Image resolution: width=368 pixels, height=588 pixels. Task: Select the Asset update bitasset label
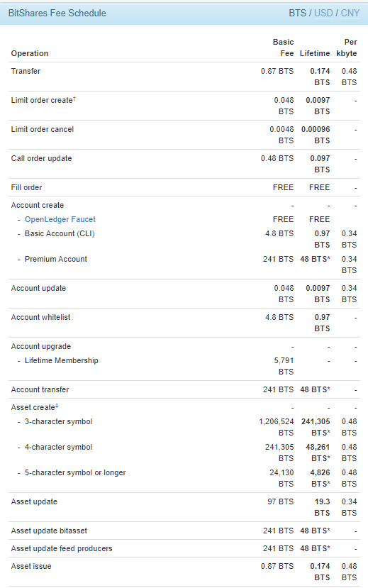tap(49, 531)
